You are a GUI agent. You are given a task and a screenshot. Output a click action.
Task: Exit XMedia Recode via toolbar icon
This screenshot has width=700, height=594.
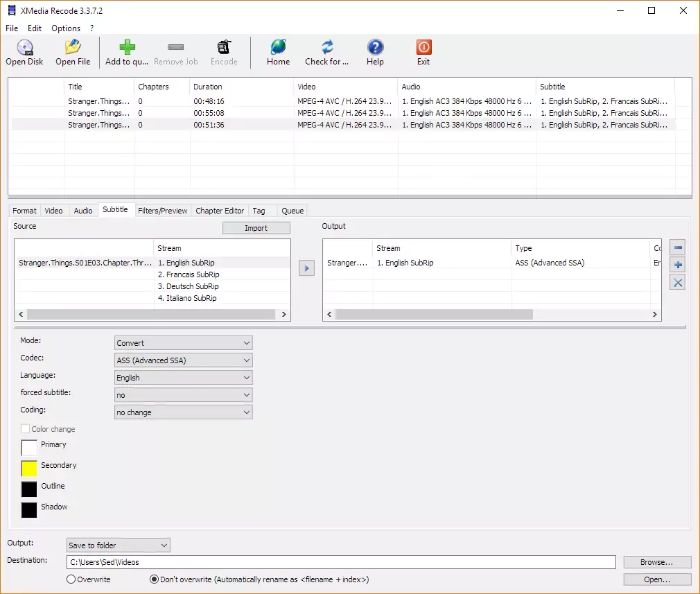tap(423, 52)
